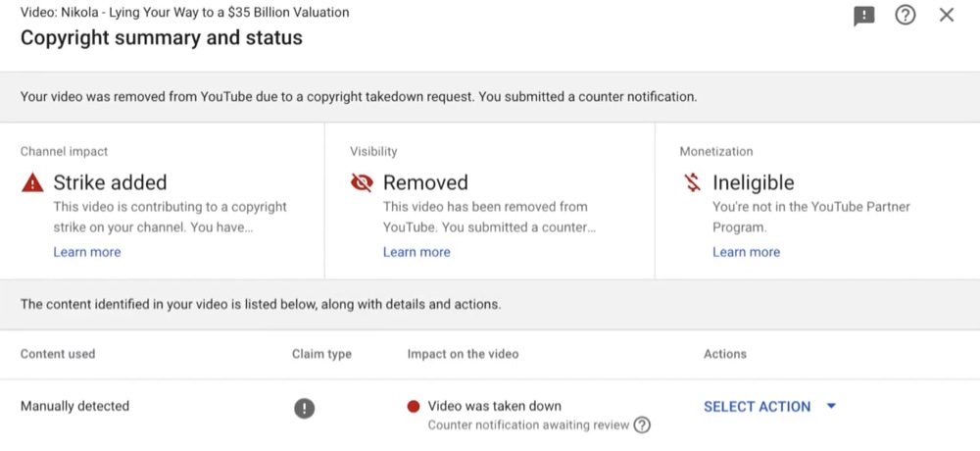This screenshot has width=980, height=451.
Task: Click the crossed-out eye Removed icon
Action: (x=362, y=182)
